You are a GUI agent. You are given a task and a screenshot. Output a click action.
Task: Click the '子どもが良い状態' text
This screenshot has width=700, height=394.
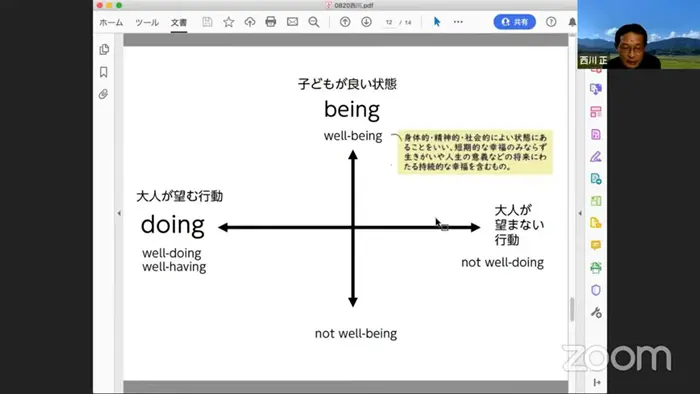point(347,84)
